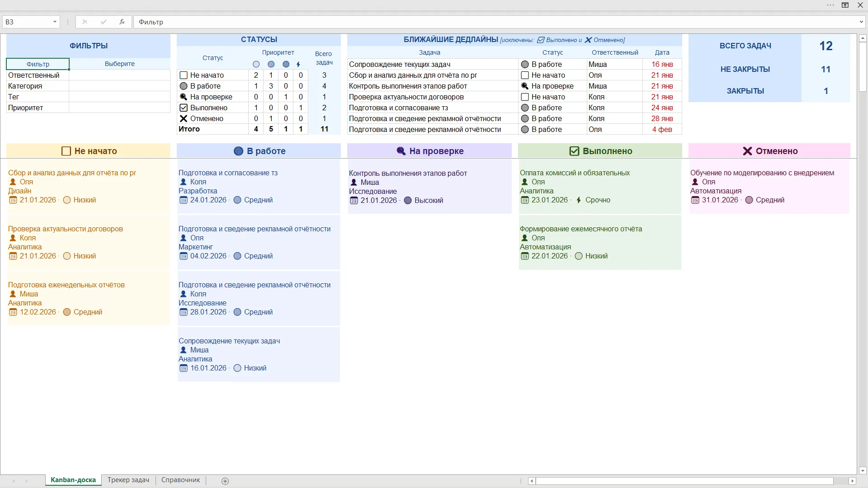Click the Name Box showing B3
This screenshot has height=488, width=868.
(x=27, y=22)
